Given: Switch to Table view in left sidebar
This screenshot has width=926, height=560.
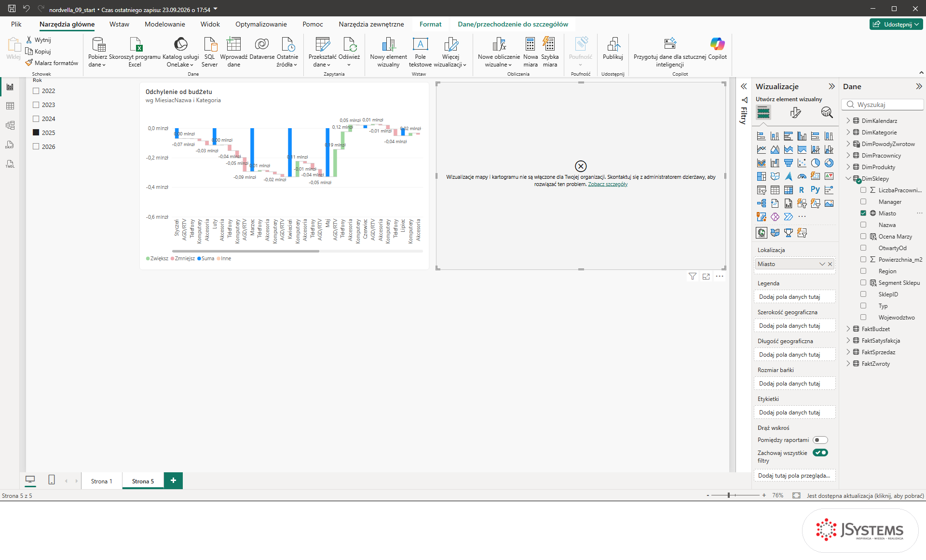Looking at the screenshot, I should pos(10,106).
